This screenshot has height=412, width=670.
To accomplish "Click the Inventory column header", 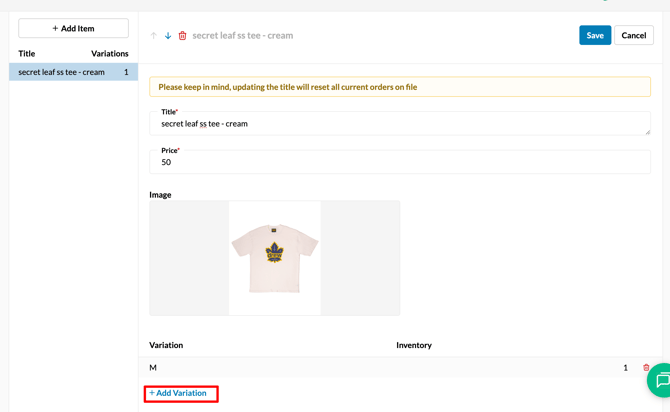I will [413, 345].
